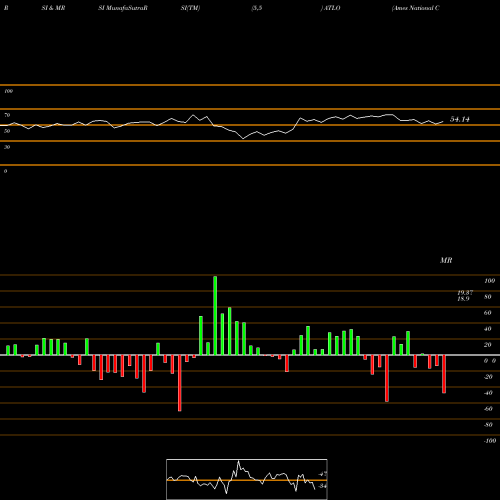Click the tallest green MR histogram bar
Image resolution: width=500 pixels, height=500 pixels.
point(215,315)
